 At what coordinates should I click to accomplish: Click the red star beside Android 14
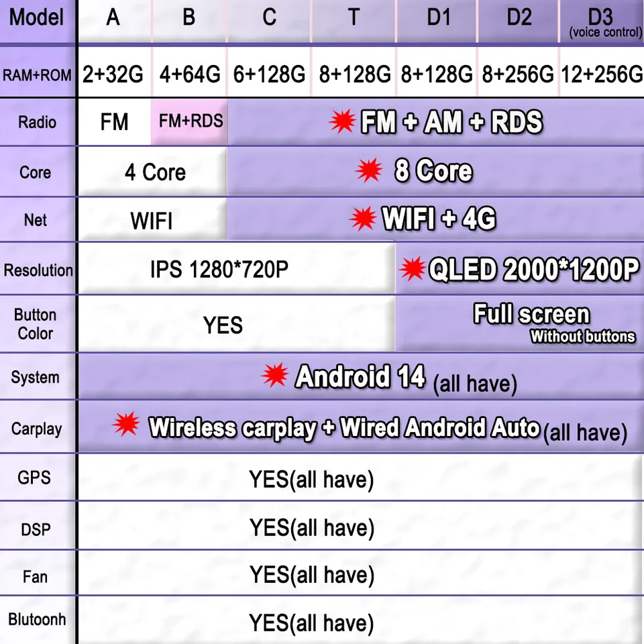275,375
